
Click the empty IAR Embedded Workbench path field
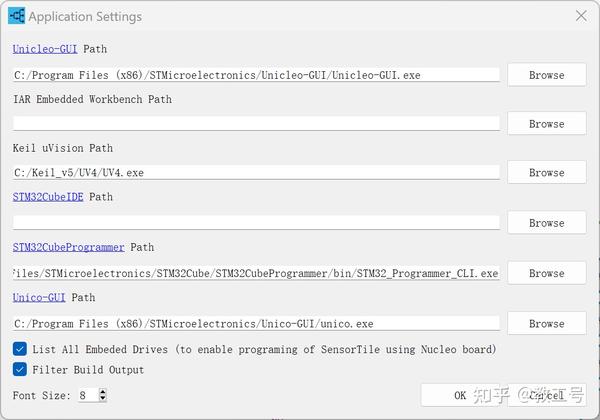tap(256, 123)
